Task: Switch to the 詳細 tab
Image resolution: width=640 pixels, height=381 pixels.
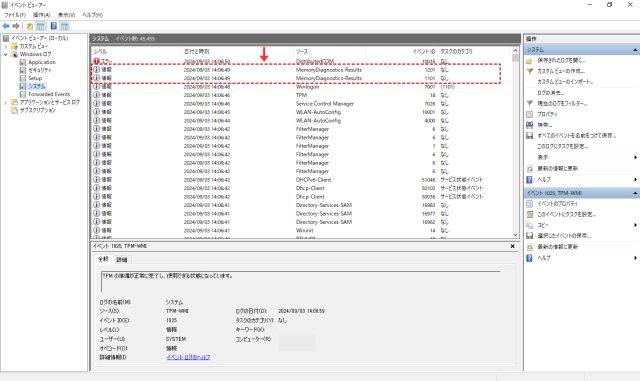Action: (122, 260)
